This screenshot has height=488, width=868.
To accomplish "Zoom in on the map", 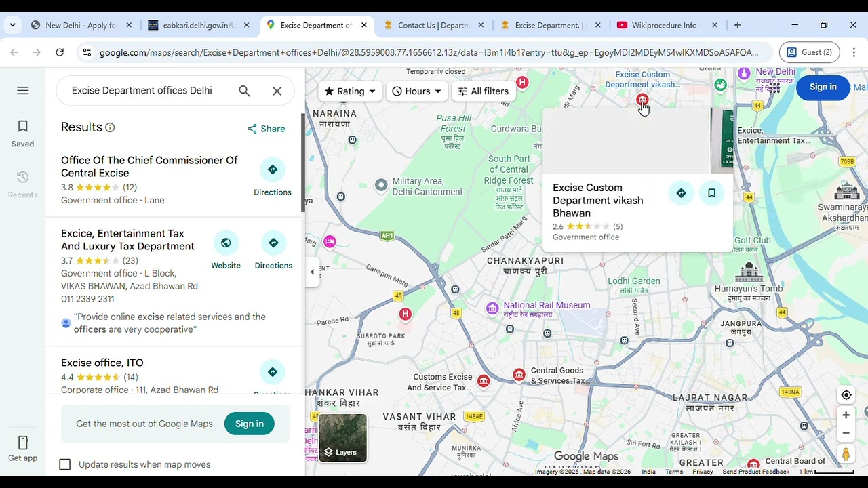I will tap(846, 415).
